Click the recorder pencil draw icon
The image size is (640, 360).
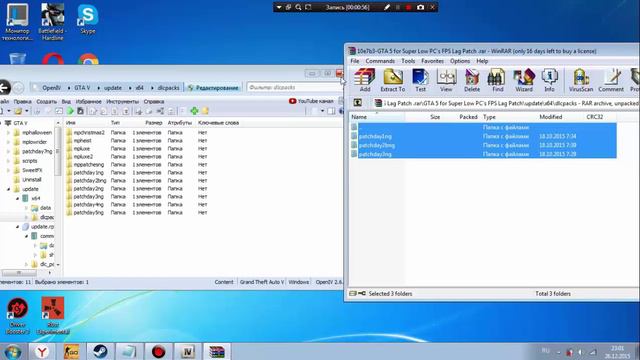(387, 7)
